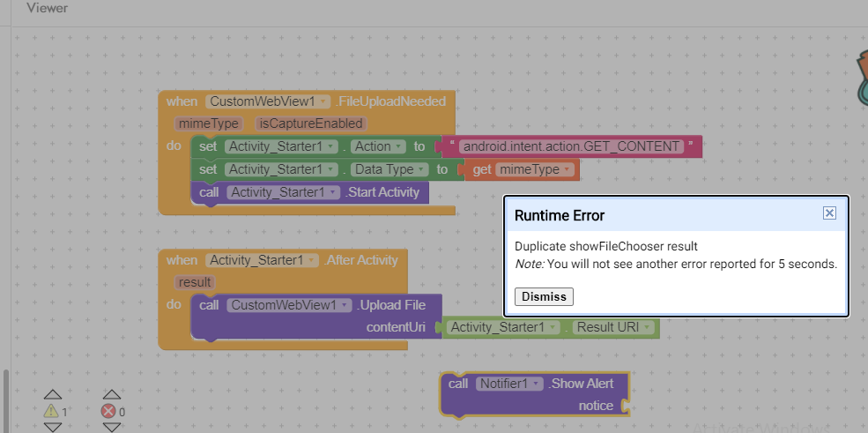Image resolution: width=868 pixels, height=433 pixels.
Task: Close the Runtime Error popup with X
Action: pos(828,213)
